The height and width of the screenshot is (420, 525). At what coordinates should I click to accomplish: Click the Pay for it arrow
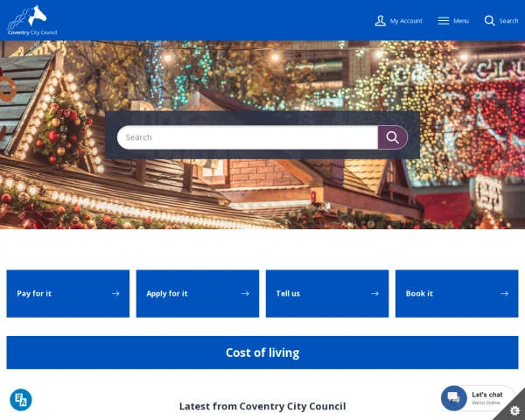pos(115,294)
